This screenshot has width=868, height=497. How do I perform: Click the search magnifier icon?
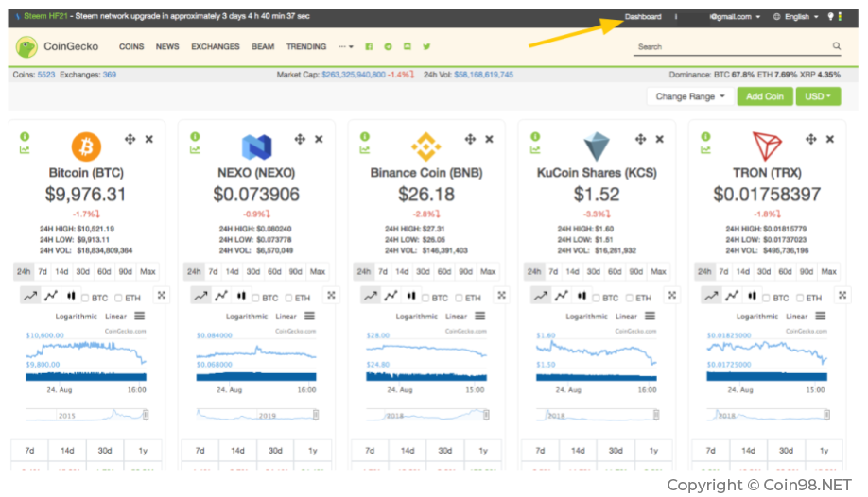point(837,46)
